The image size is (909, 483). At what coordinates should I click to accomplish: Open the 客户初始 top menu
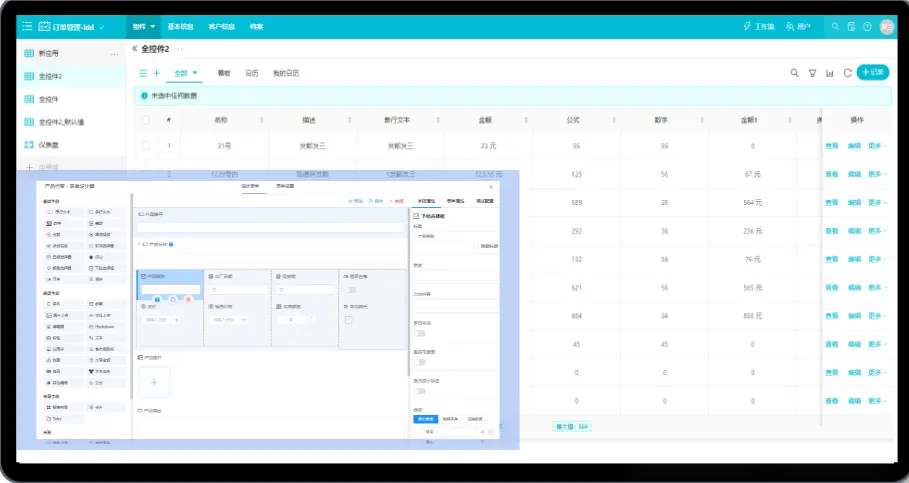coord(221,27)
